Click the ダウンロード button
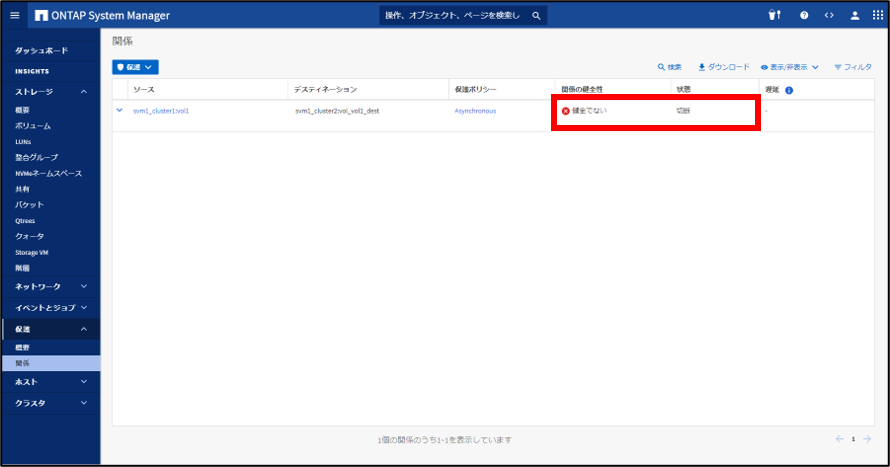This screenshot has height=467, width=890. click(x=724, y=67)
